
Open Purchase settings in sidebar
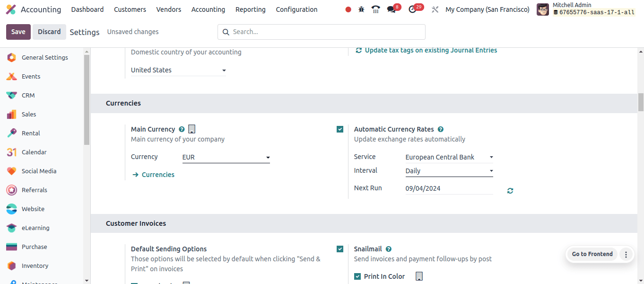(x=42, y=247)
